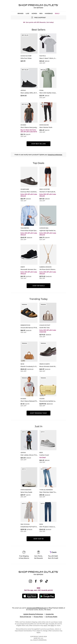The height and width of the screenshot is (644, 77).
Task: Click the free shipping banner package icon
Action: click(x=32, y=17)
